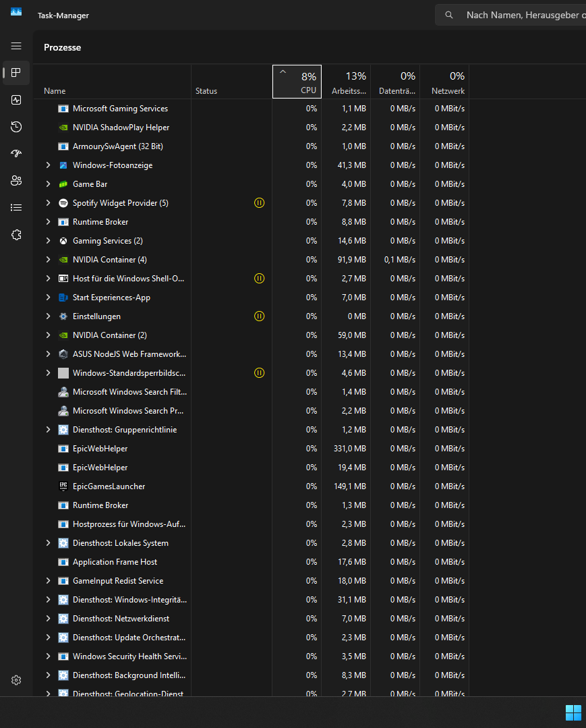Open the Startup apps icon in sidebar

point(16,154)
